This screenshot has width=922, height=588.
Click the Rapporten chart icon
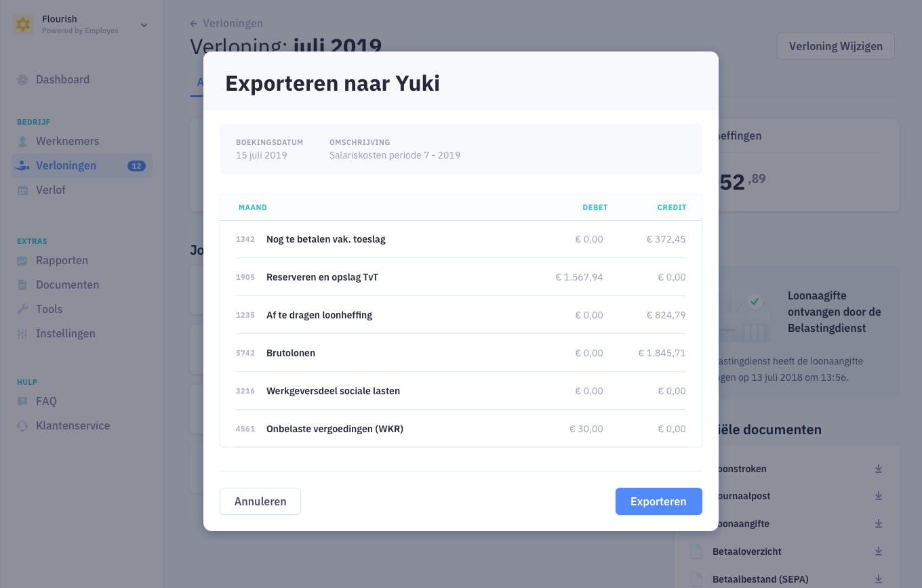22,261
